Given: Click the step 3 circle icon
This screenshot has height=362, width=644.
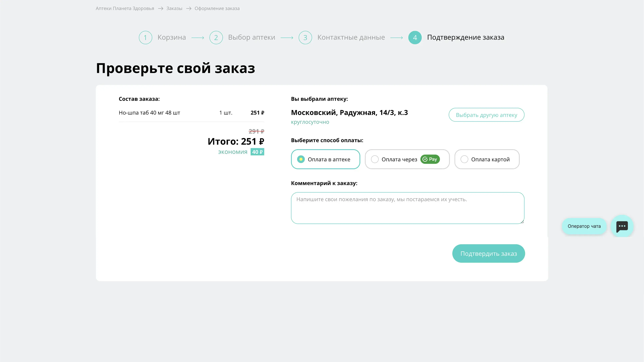Looking at the screenshot, I should click(305, 38).
